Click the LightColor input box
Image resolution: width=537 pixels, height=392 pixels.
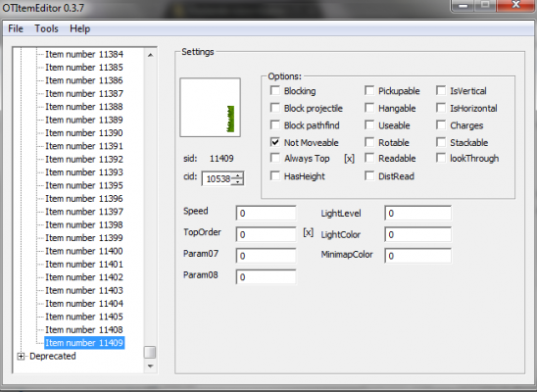pos(417,234)
